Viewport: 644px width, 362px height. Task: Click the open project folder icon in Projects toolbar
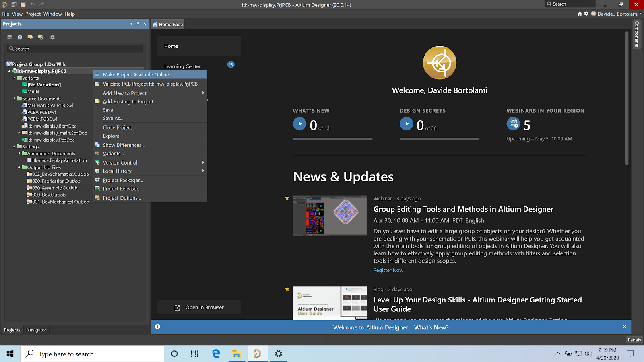click(30, 37)
